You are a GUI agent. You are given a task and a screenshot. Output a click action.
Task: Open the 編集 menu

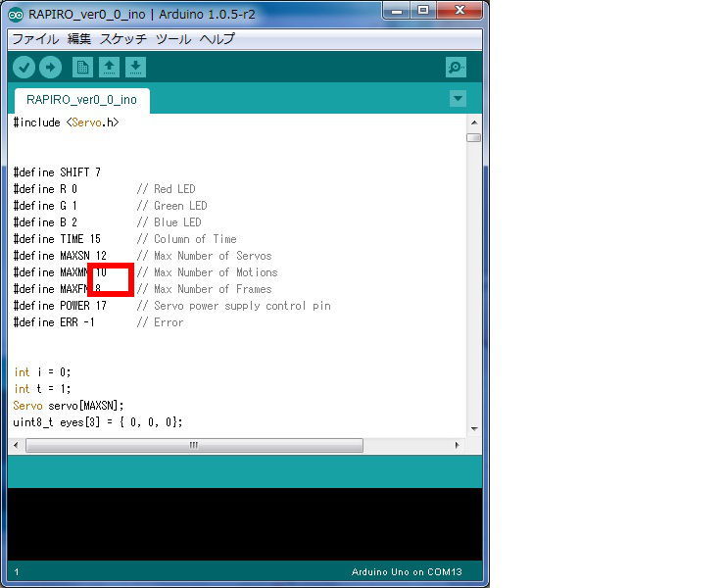click(79, 39)
